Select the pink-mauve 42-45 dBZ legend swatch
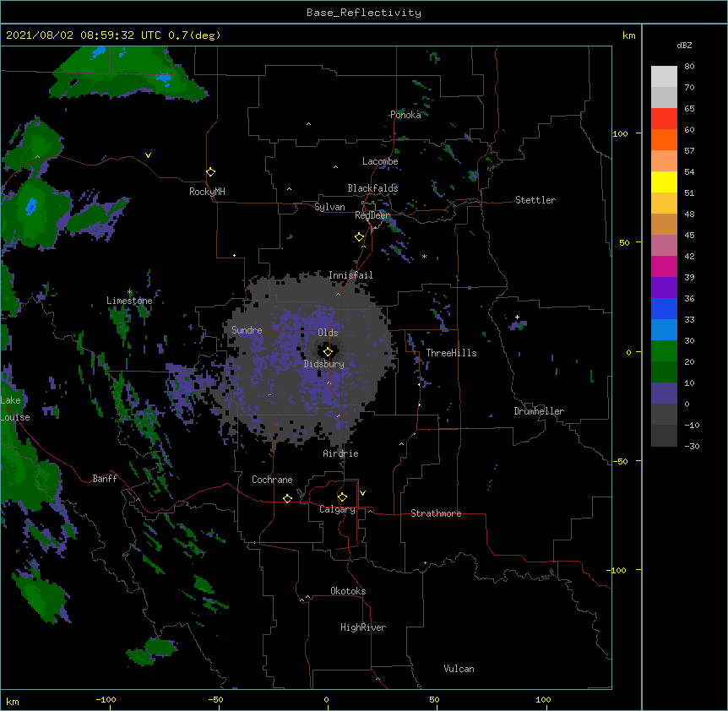The image size is (728, 711). point(664,246)
